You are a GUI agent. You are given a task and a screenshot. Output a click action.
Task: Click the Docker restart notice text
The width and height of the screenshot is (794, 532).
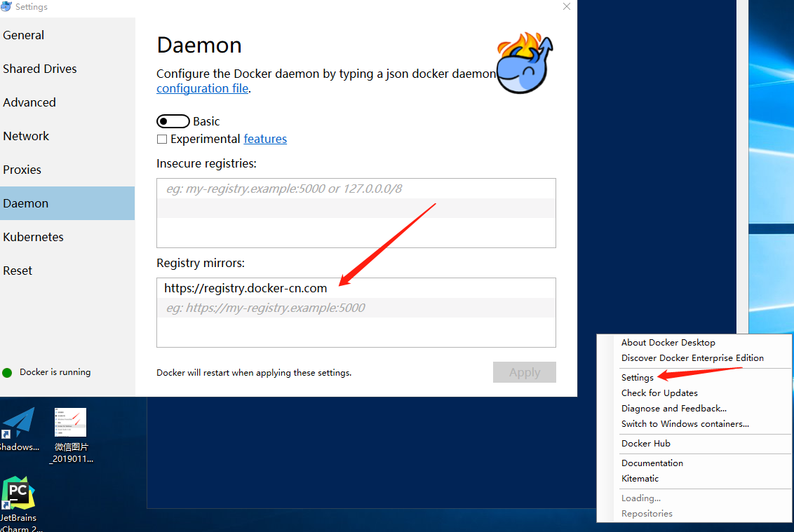(x=254, y=373)
